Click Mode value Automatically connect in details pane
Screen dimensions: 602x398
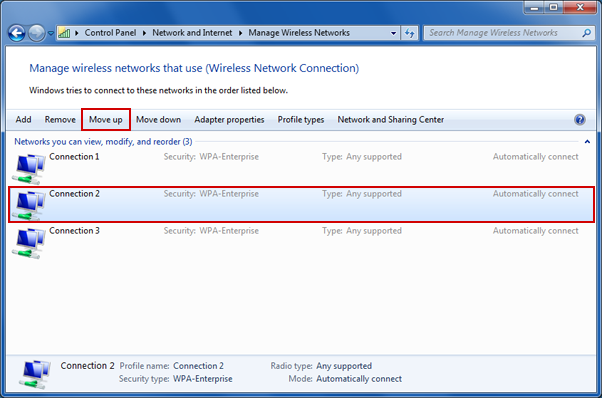[359, 379]
